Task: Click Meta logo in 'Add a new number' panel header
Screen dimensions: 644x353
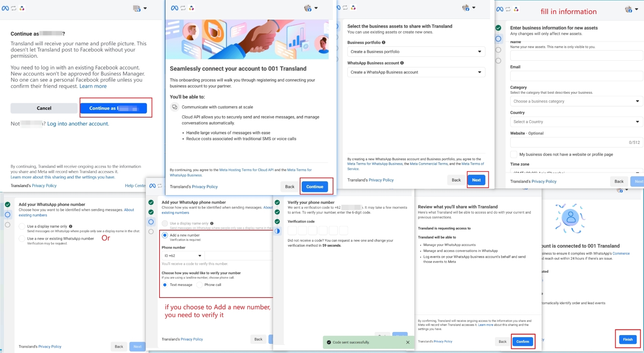Action: (x=152, y=186)
